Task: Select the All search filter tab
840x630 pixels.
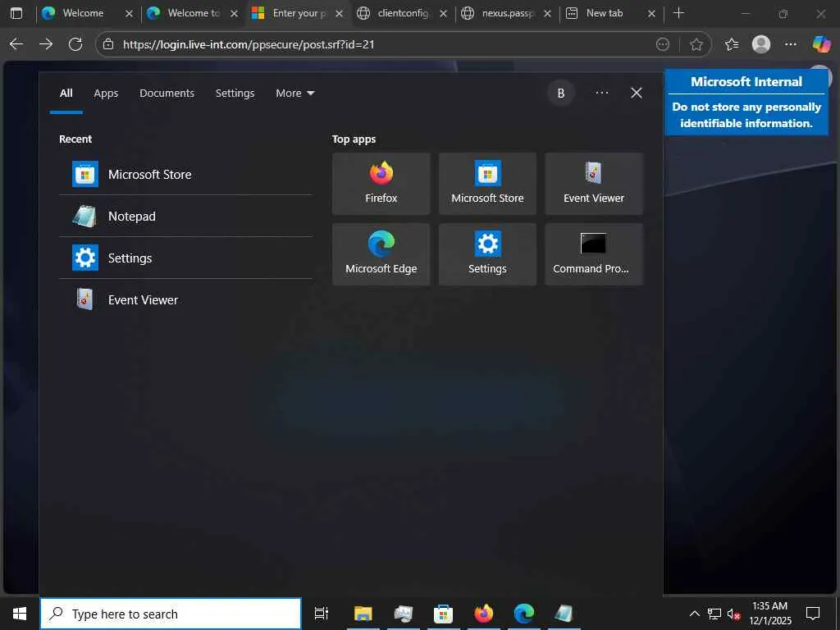Action: tap(66, 94)
